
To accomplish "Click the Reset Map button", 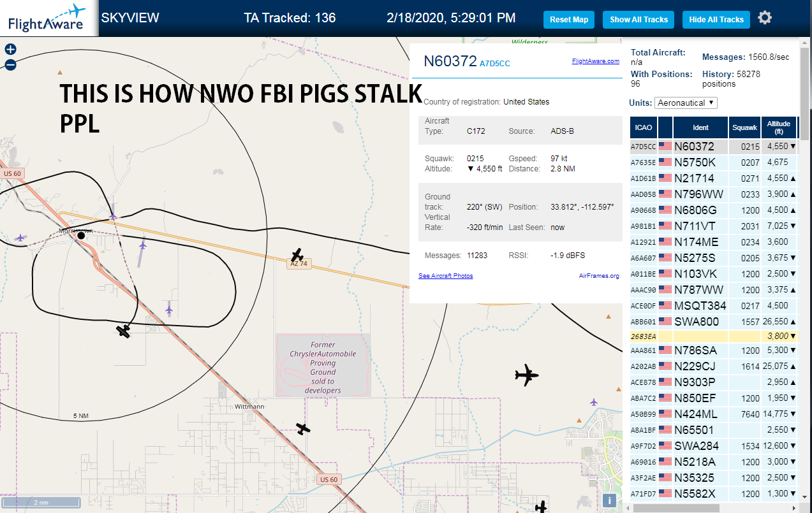I will pyautogui.click(x=569, y=20).
